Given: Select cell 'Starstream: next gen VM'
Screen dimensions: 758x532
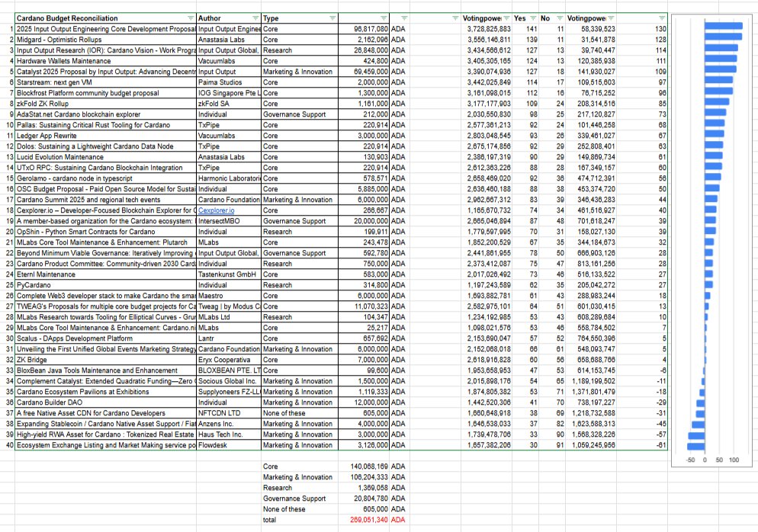Looking at the screenshot, I should 105,82.
